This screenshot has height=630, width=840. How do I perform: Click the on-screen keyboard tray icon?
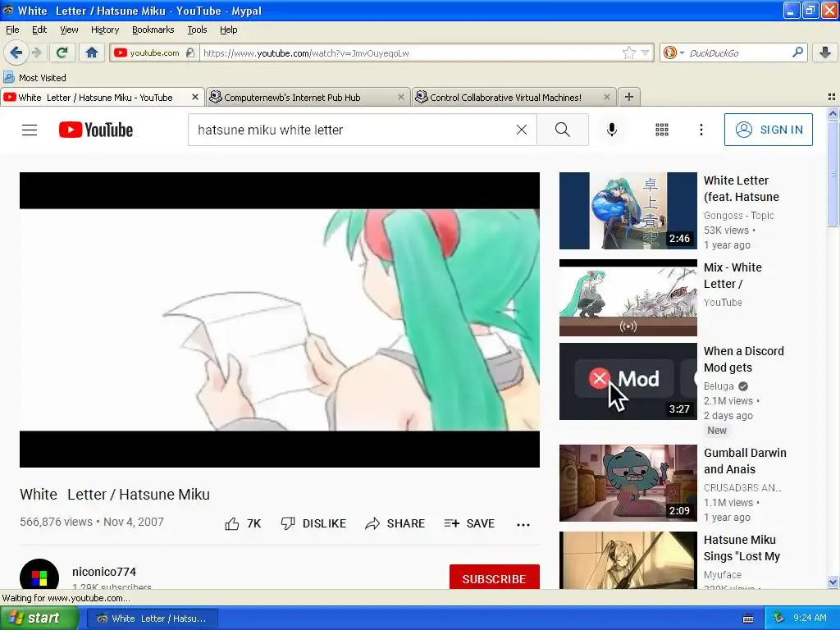pyautogui.click(x=748, y=619)
